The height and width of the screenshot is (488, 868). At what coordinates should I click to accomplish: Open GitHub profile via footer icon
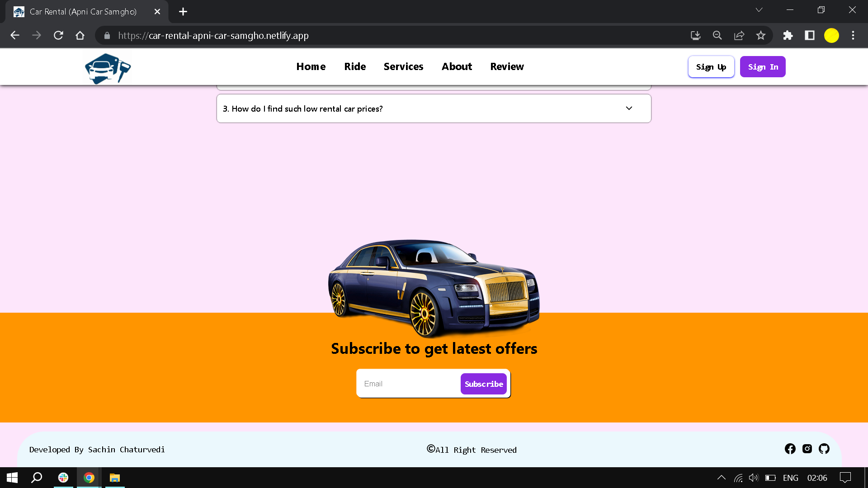tap(824, 449)
